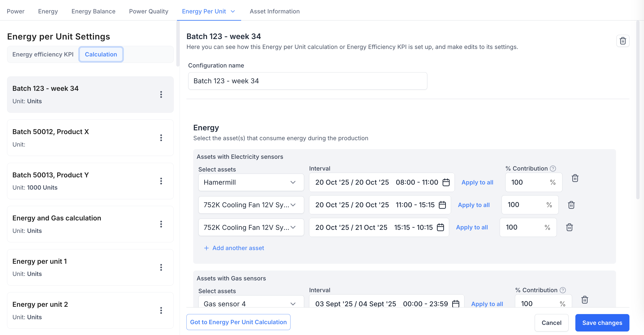The width and height of the screenshot is (644, 335).
Task: Switch to the Power Quality tab
Action: [149, 11]
